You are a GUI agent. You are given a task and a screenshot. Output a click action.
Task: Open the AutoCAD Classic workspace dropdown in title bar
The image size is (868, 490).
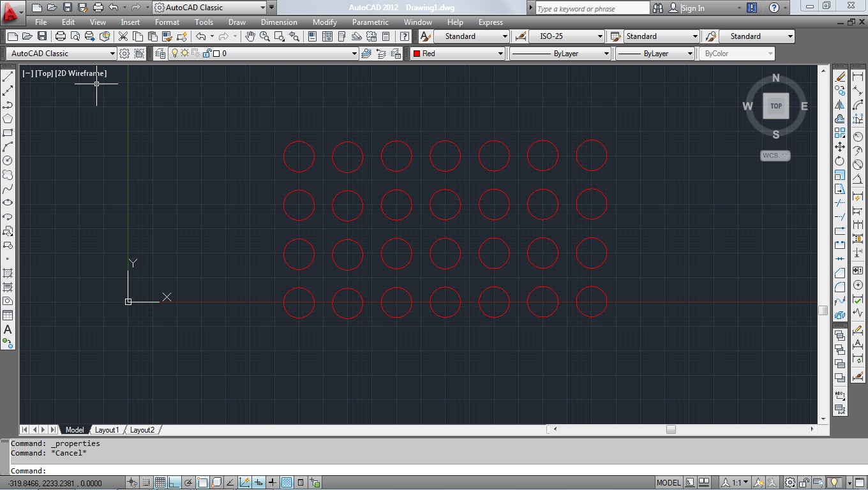tap(210, 8)
